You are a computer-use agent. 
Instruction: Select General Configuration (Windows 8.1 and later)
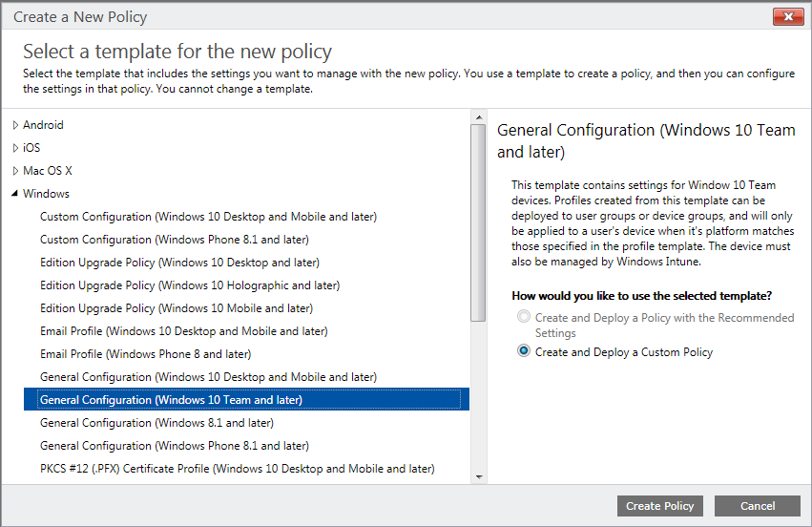coord(156,423)
